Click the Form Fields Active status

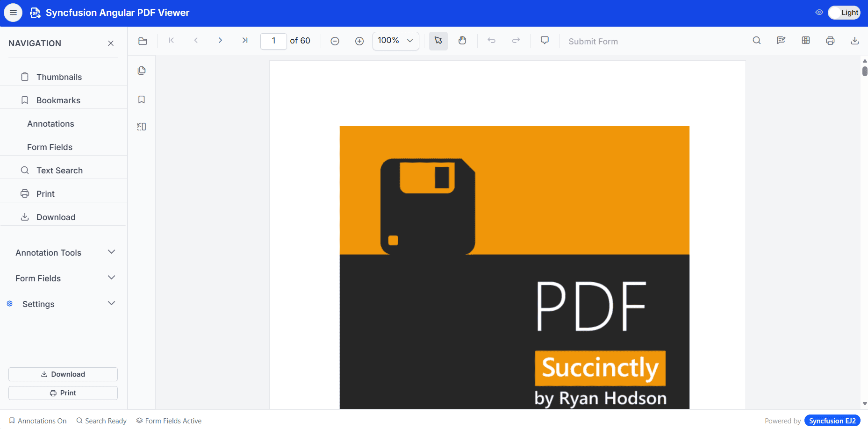[169, 421]
